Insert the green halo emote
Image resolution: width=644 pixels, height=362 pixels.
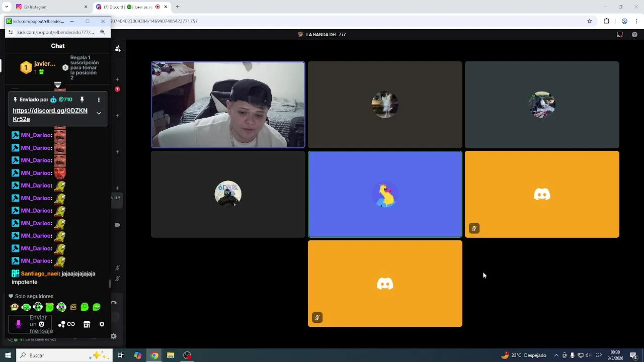pyautogui.click(x=50, y=307)
